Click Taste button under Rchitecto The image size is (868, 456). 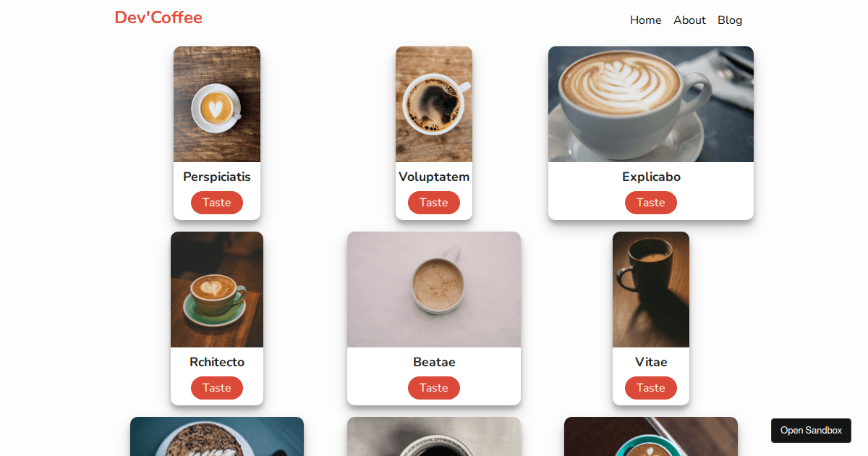click(217, 388)
